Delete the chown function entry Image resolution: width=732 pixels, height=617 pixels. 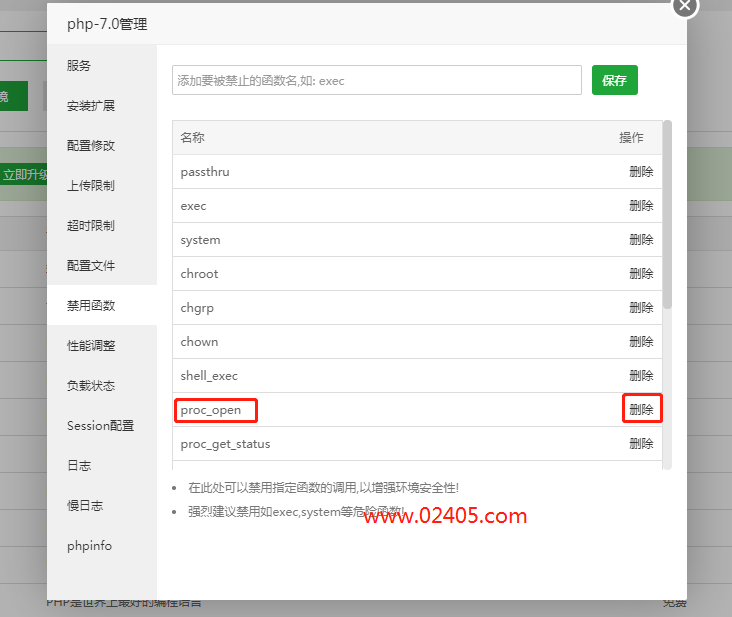click(641, 342)
